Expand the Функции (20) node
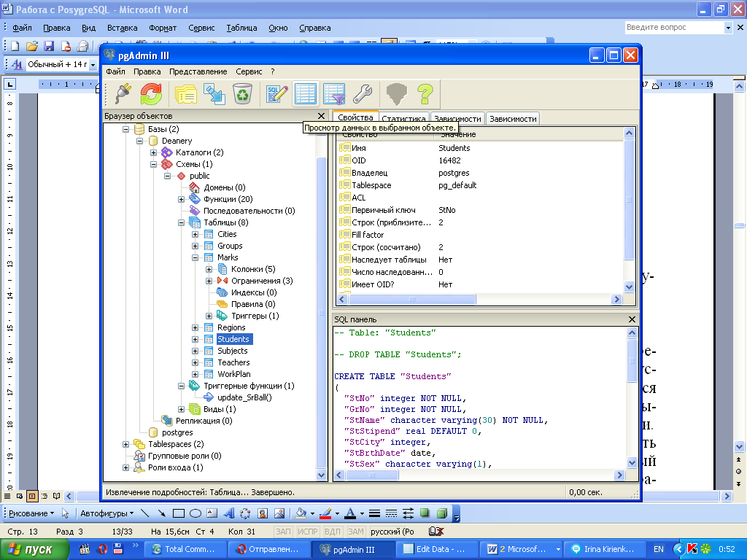 (181, 199)
